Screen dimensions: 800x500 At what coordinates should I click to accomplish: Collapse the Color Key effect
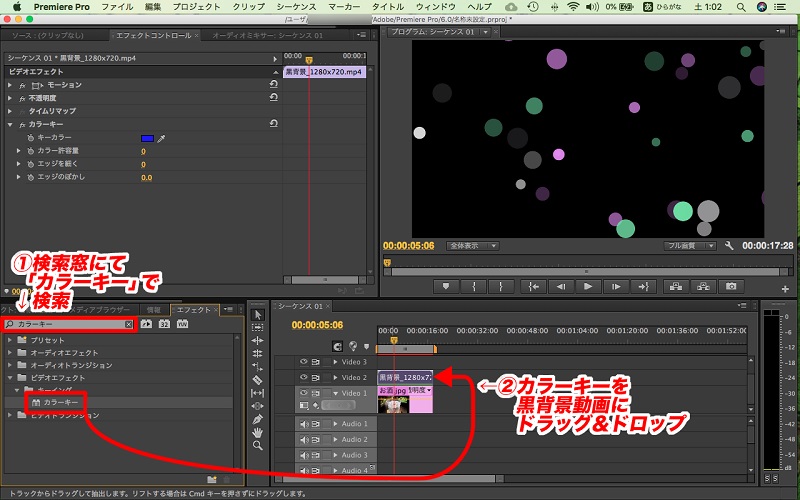click(10, 124)
